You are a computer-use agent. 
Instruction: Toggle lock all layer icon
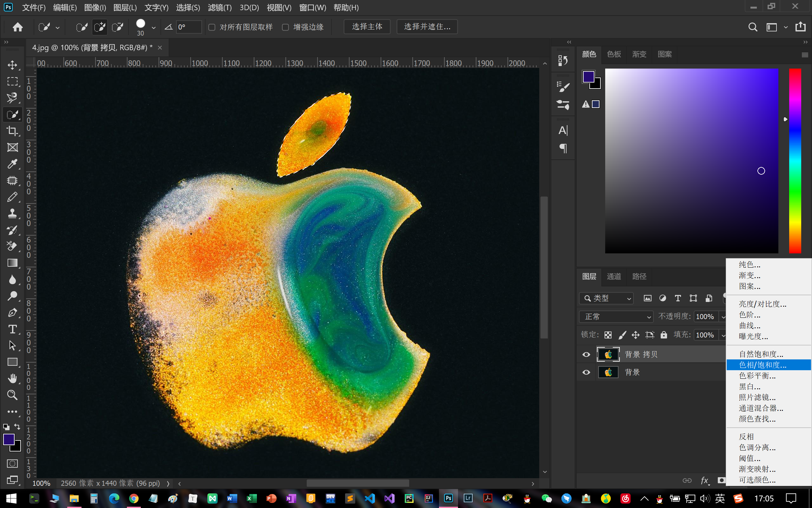[663, 335]
